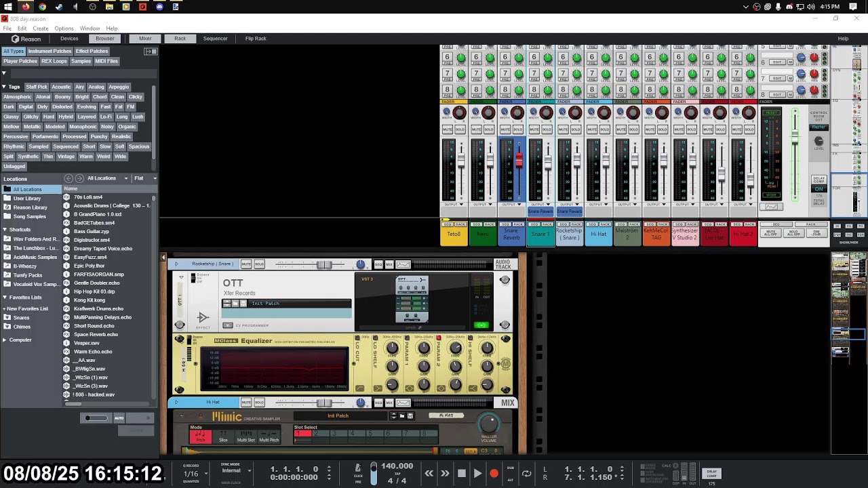The width and height of the screenshot is (868, 488).
Task: Expand the Computer tree node
Action: [4, 340]
